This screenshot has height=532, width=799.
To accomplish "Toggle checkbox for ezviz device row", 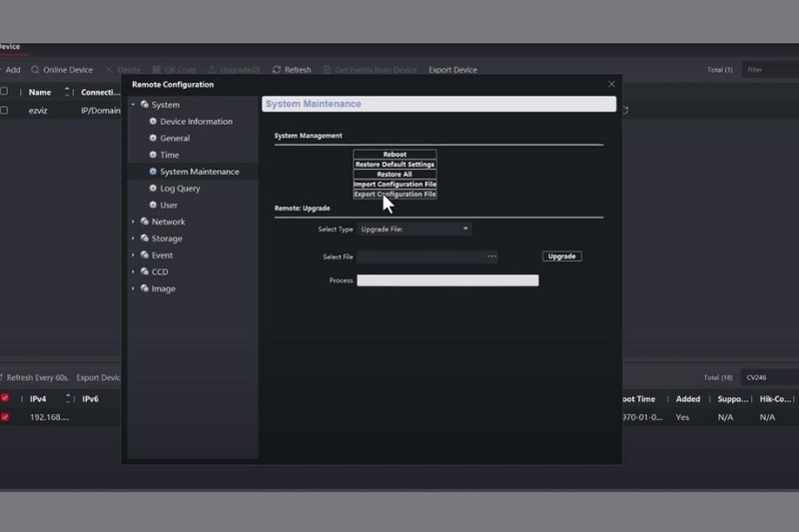I will [x=4, y=110].
